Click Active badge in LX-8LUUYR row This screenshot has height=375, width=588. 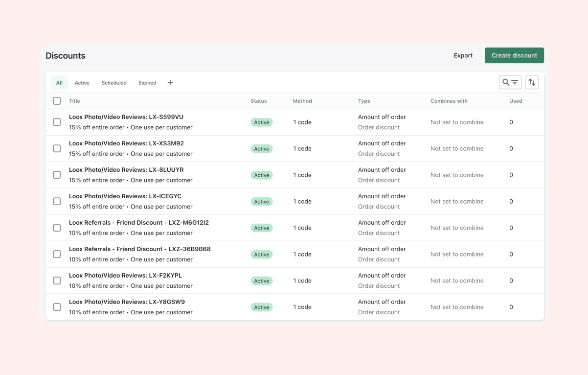pos(262,175)
